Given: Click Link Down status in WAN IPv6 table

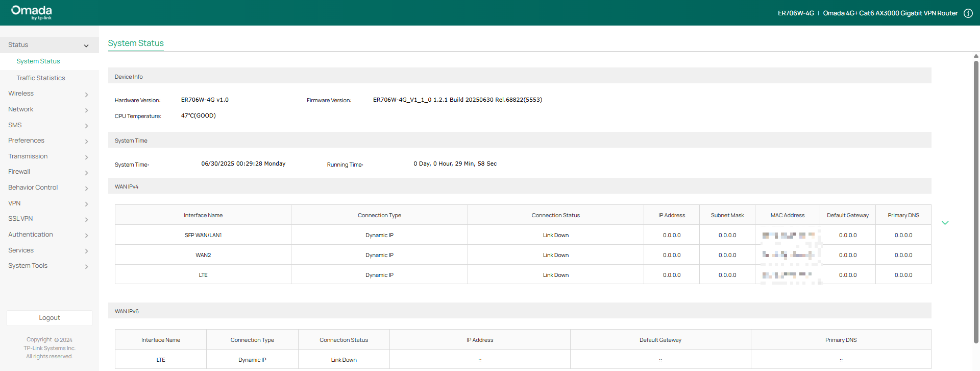Looking at the screenshot, I should point(344,360).
